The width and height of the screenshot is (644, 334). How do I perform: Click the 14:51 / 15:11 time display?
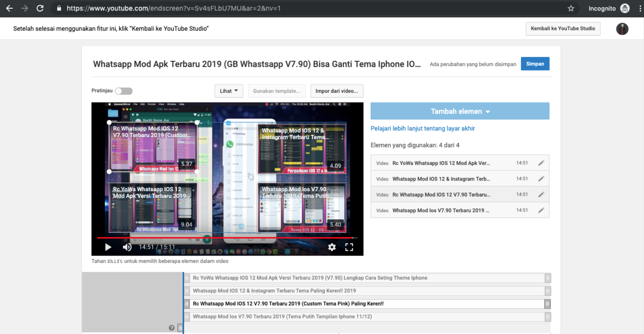[x=157, y=247]
